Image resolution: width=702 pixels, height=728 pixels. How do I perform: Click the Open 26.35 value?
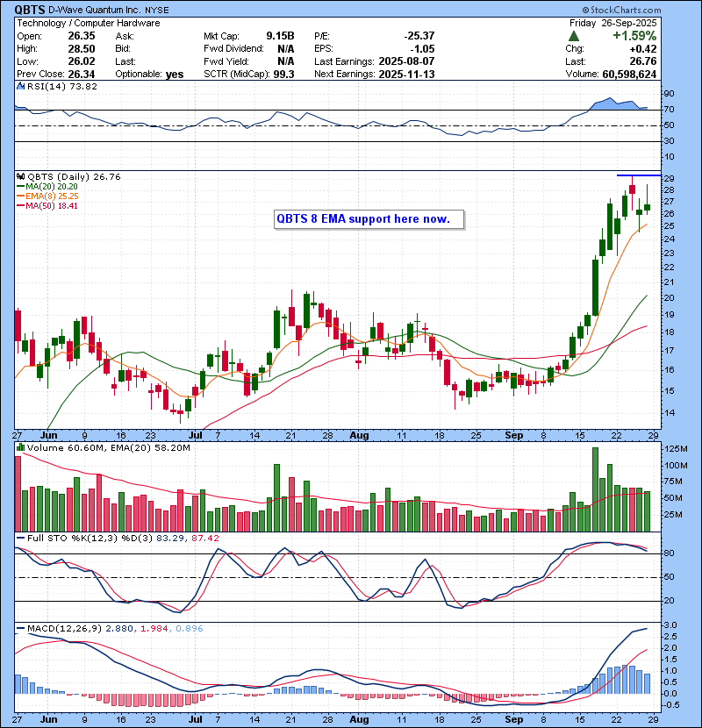tap(82, 36)
